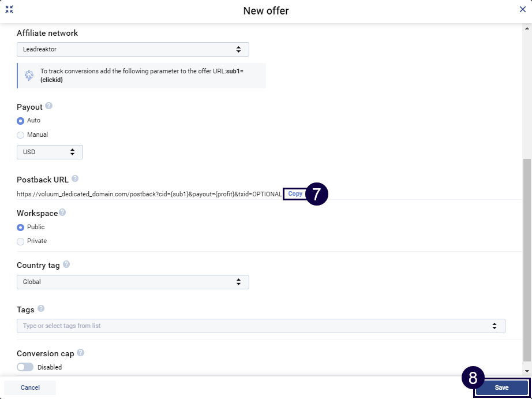Choose the Manual payout option

(x=21, y=135)
